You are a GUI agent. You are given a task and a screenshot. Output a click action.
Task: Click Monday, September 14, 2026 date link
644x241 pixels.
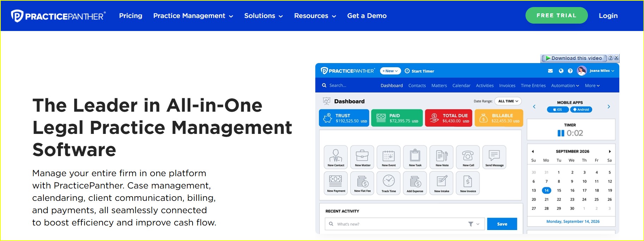point(573,221)
